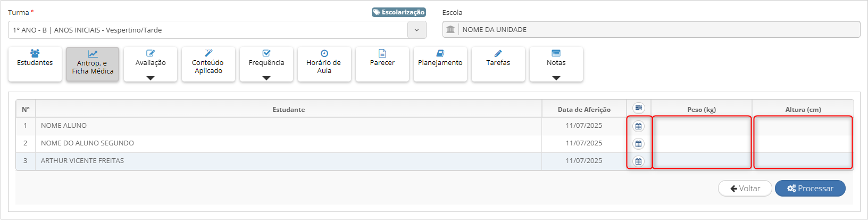Click calendar icon for NOME ALUNO row
This screenshot has width=868, height=220.
coord(639,126)
